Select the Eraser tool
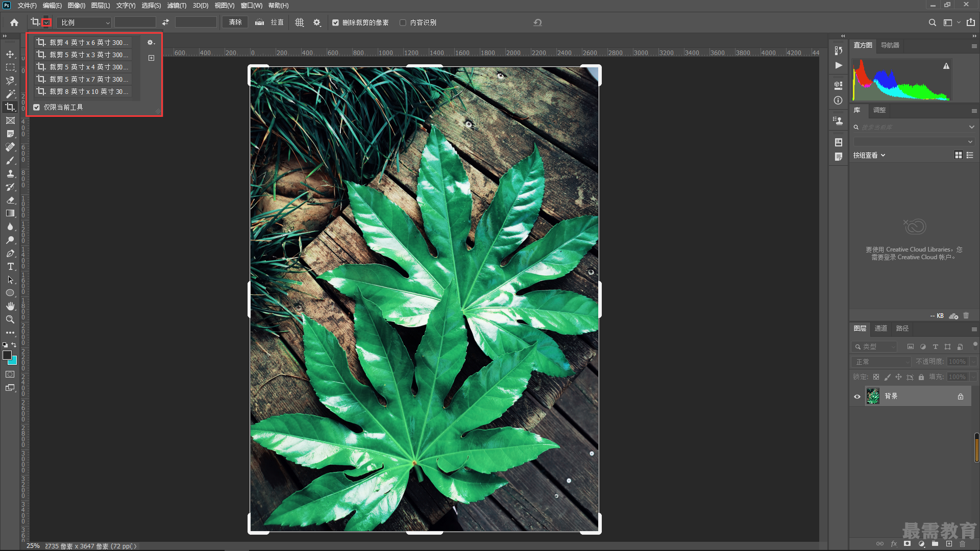This screenshot has width=980, height=551. point(10,200)
